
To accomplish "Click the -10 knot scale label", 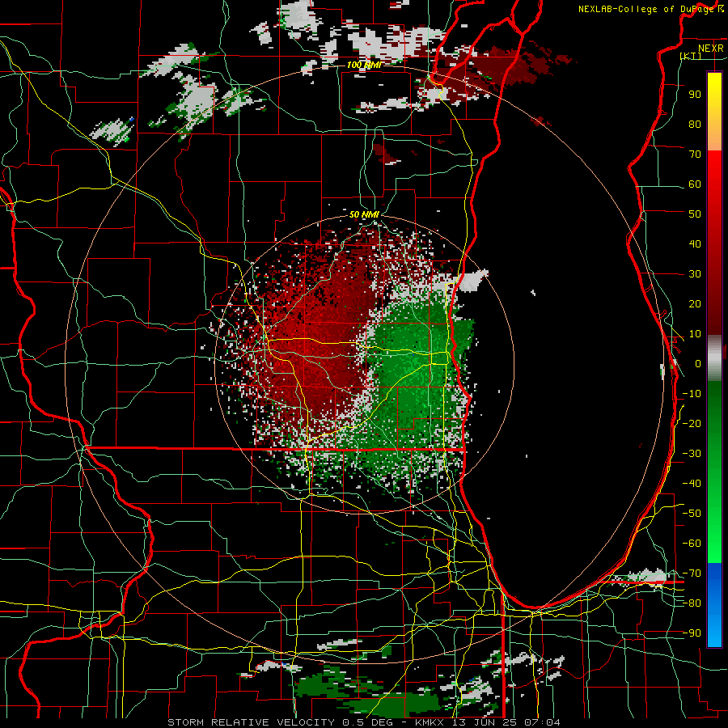I will 692,394.
